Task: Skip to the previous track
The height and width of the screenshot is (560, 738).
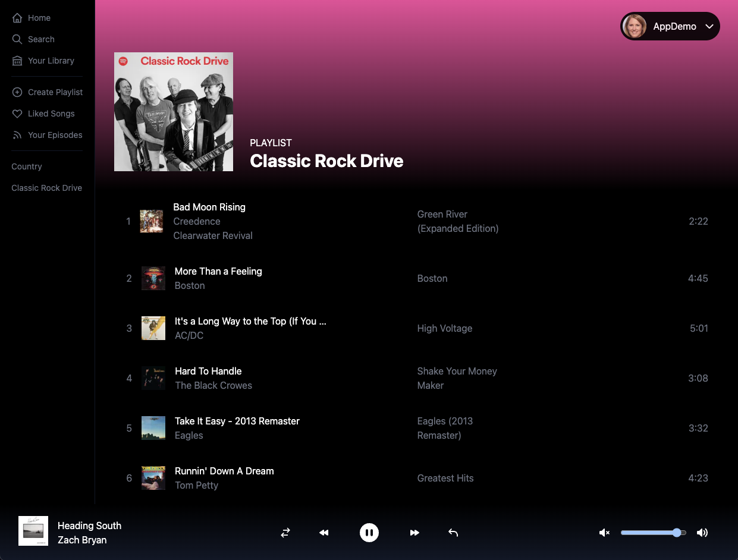Action: [x=324, y=533]
